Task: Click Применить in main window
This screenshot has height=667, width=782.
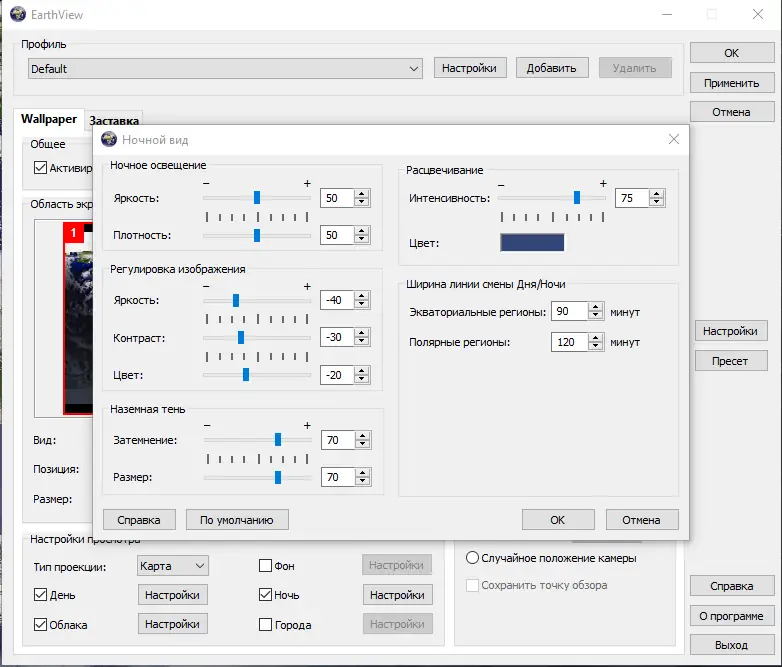Action: point(732,83)
